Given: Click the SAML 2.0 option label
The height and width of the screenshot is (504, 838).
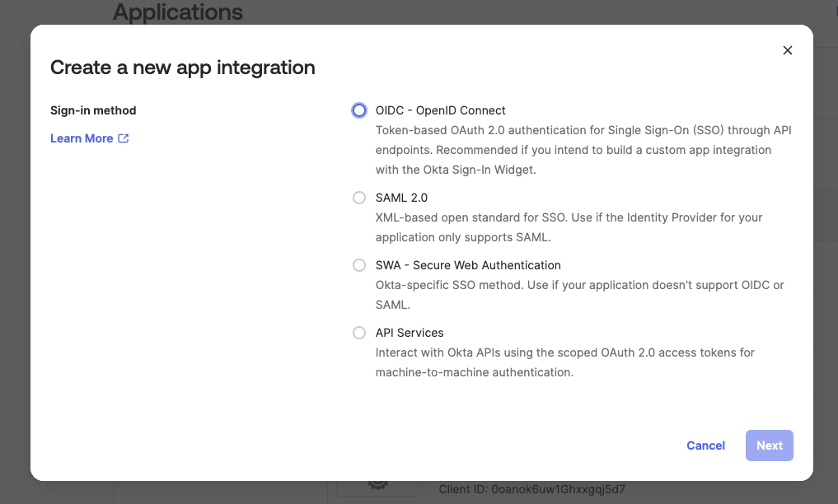Looking at the screenshot, I should (401, 198).
